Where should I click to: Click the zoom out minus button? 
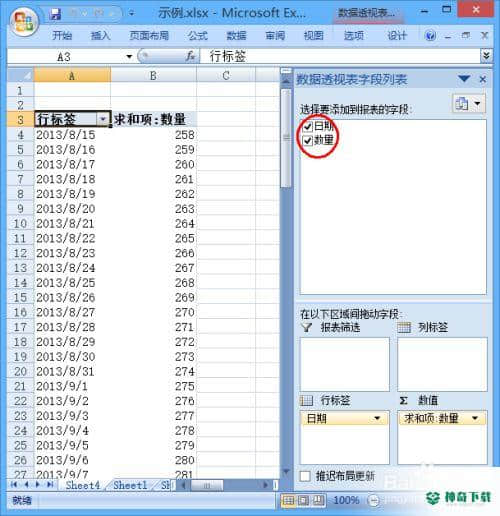tap(373, 500)
